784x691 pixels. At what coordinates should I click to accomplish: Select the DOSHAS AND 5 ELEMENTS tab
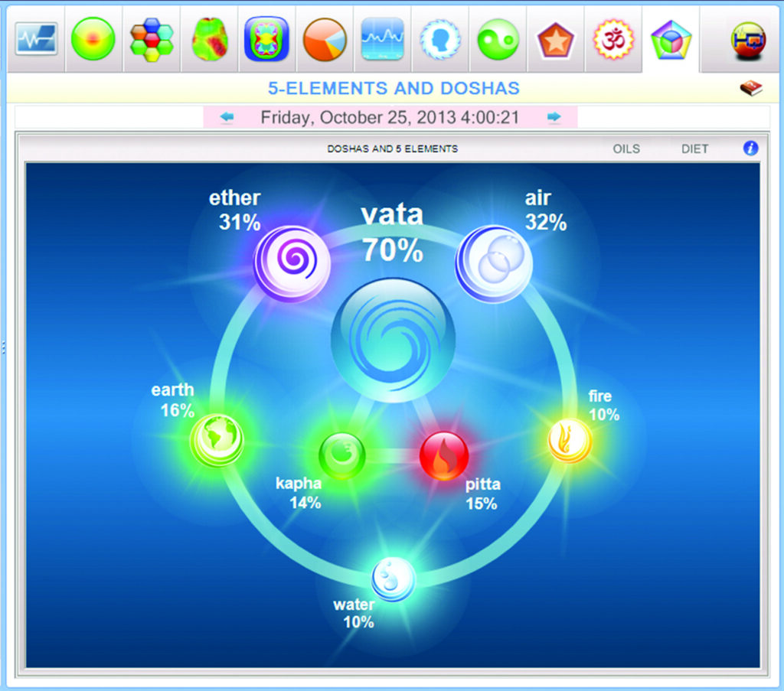tap(392, 149)
